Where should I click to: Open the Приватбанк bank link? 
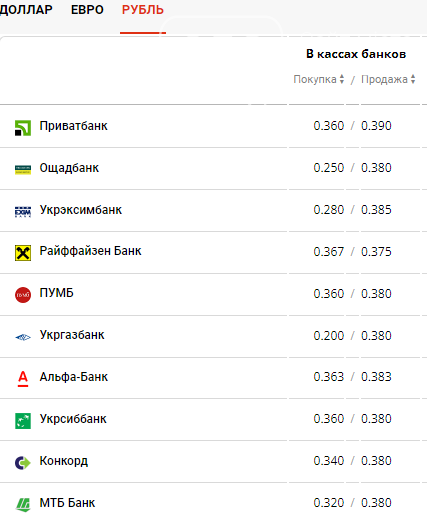tap(74, 126)
